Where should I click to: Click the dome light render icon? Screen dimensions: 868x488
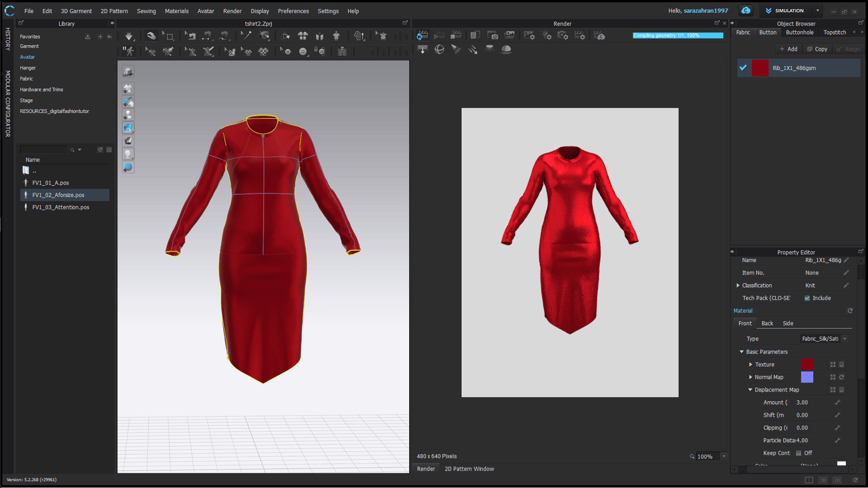coord(506,50)
